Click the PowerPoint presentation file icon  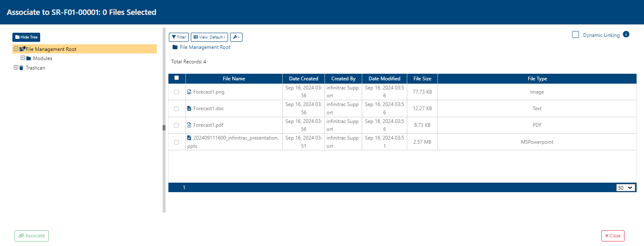(189, 138)
